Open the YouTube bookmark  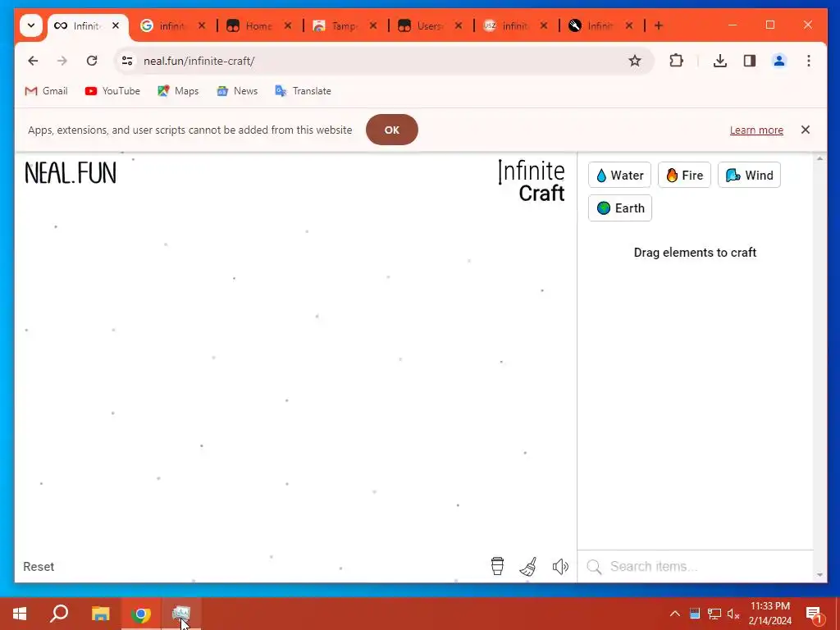coord(112,91)
